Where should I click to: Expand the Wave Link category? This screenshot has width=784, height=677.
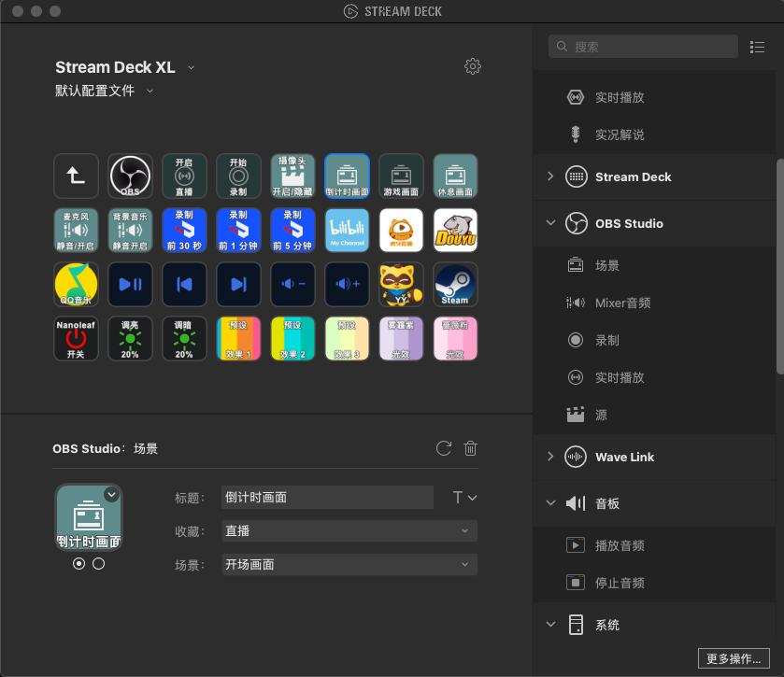pyautogui.click(x=550, y=457)
